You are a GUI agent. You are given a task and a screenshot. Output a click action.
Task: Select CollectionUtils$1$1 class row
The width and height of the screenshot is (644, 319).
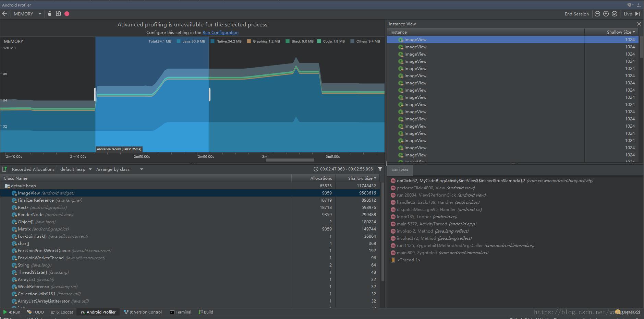(190, 294)
